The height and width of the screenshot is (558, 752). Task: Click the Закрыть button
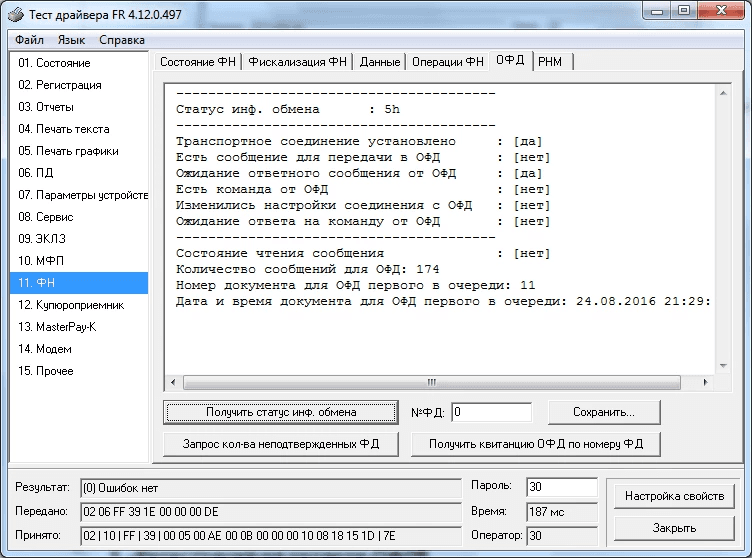point(673,528)
